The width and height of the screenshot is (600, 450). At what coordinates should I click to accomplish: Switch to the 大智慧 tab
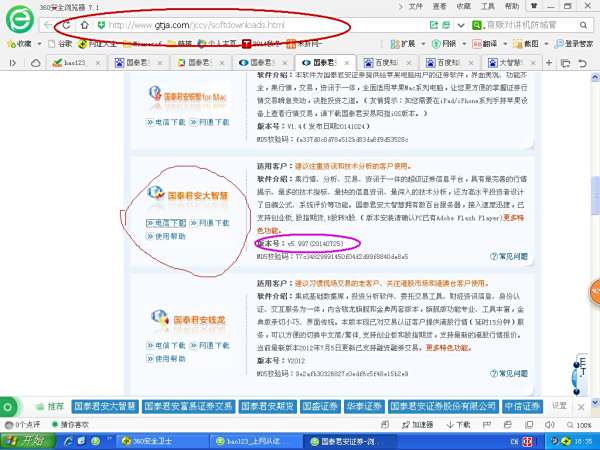(x=510, y=63)
